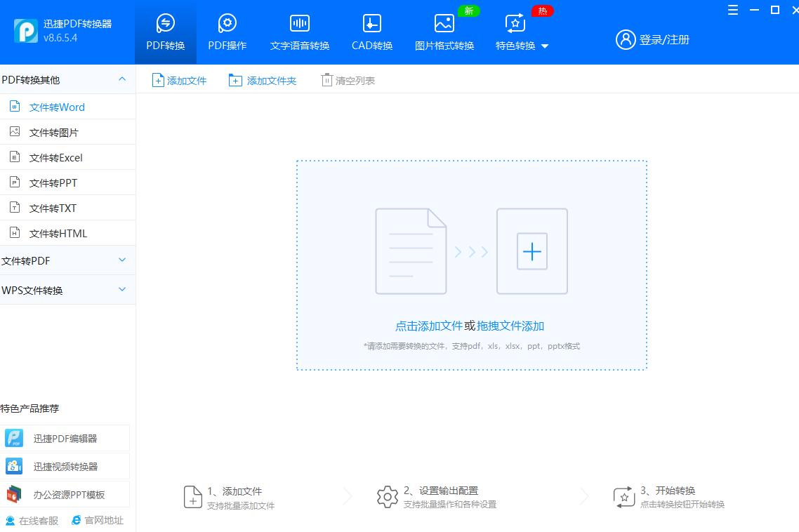Viewport: 799px width, 532px height.
Task: Open the PDF转换 tab
Action: [x=165, y=32]
